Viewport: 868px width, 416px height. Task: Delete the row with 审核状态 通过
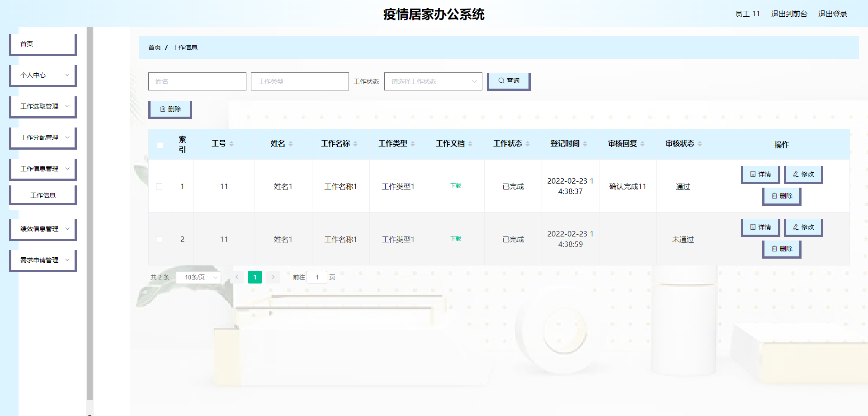click(782, 196)
